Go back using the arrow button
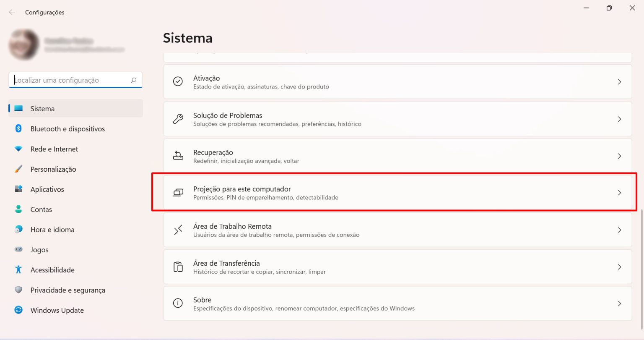This screenshot has height=340, width=644. (x=11, y=12)
